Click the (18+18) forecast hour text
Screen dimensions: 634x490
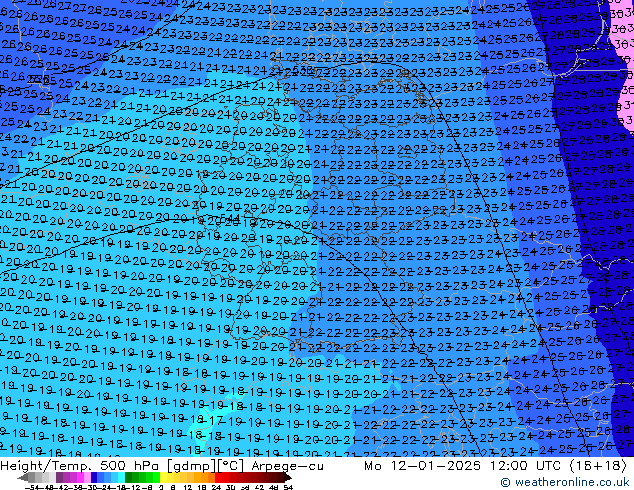(598, 466)
